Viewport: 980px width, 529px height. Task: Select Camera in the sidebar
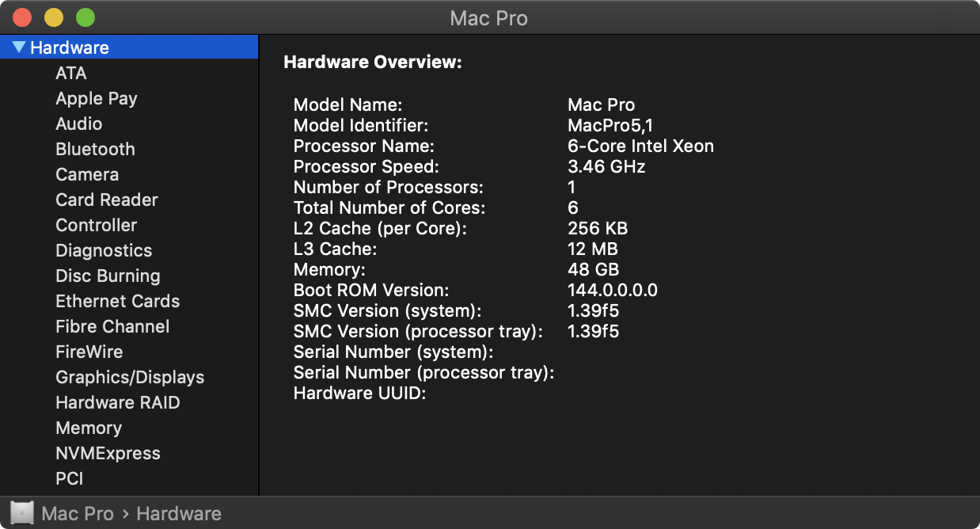(87, 174)
